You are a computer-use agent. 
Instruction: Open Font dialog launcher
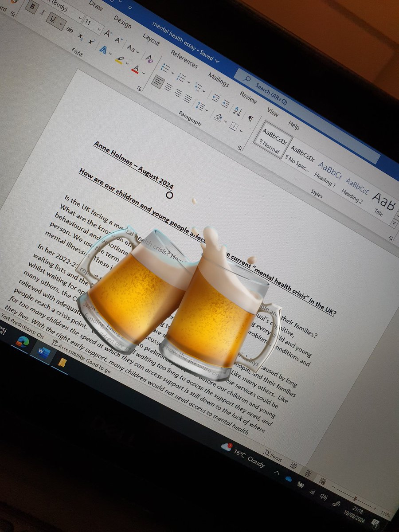coord(139,89)
